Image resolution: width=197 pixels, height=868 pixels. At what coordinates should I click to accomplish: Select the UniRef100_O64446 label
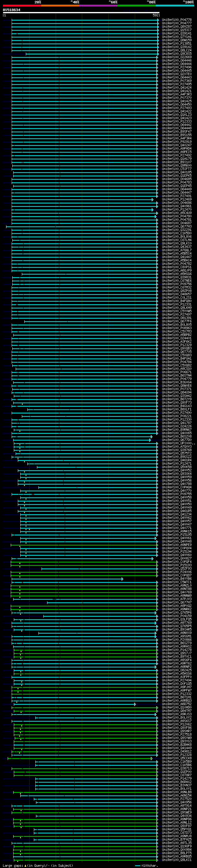point(177,61)
